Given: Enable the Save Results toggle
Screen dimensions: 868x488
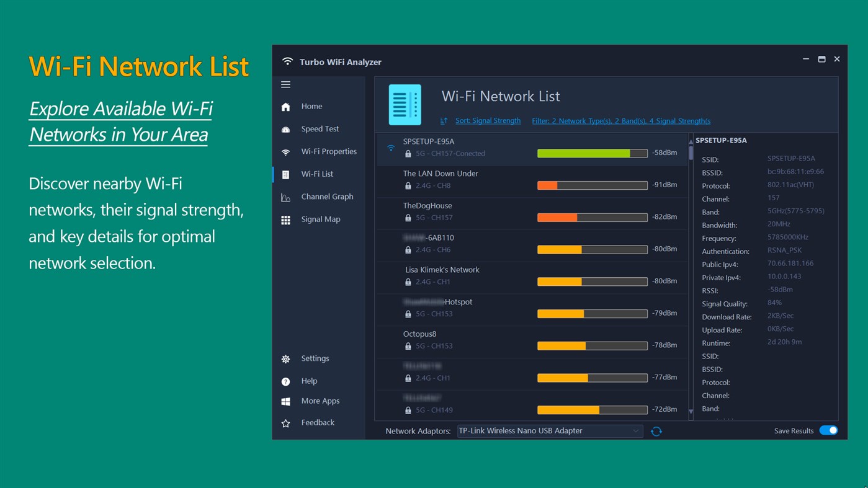Looking at the screenshot, I should [x=828, y=430].
